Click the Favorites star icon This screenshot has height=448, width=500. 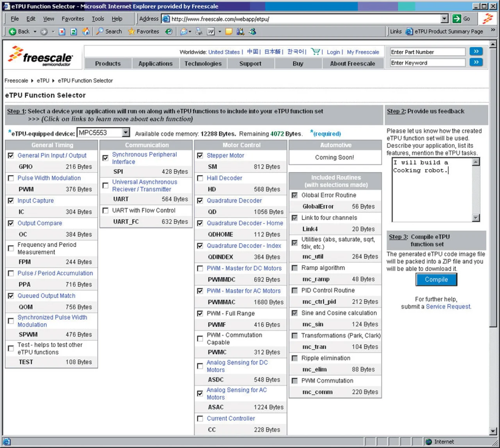click(x=132, y=32)
